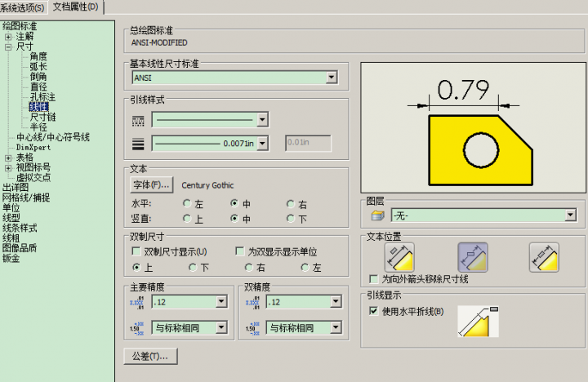The width and height of the screenshot is (588, 382).
Task: Click the layer stack icon under 图层
Action: (x=377, y=215)
